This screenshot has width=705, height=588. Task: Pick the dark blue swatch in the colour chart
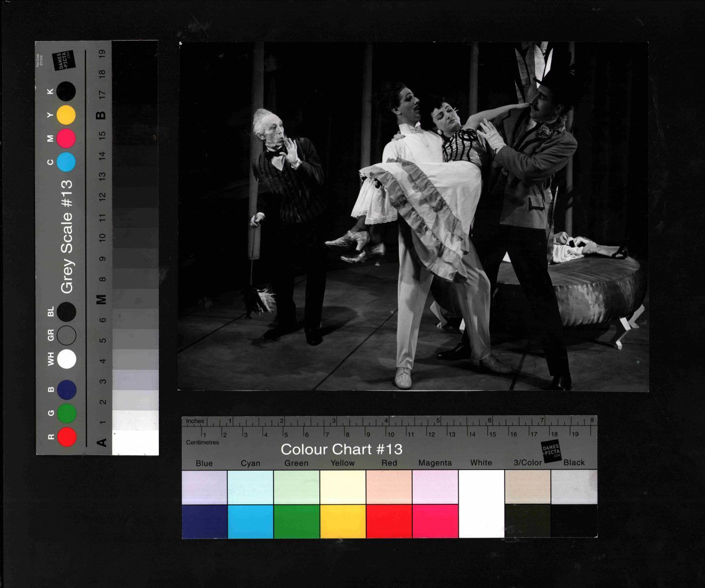coord(204,521)
